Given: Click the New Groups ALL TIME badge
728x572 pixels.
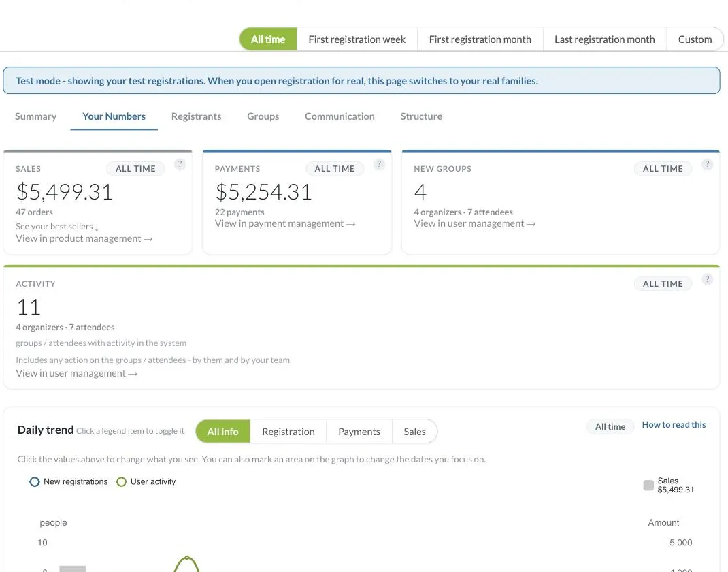Looking at the screenshot, I should coord(663,169).
